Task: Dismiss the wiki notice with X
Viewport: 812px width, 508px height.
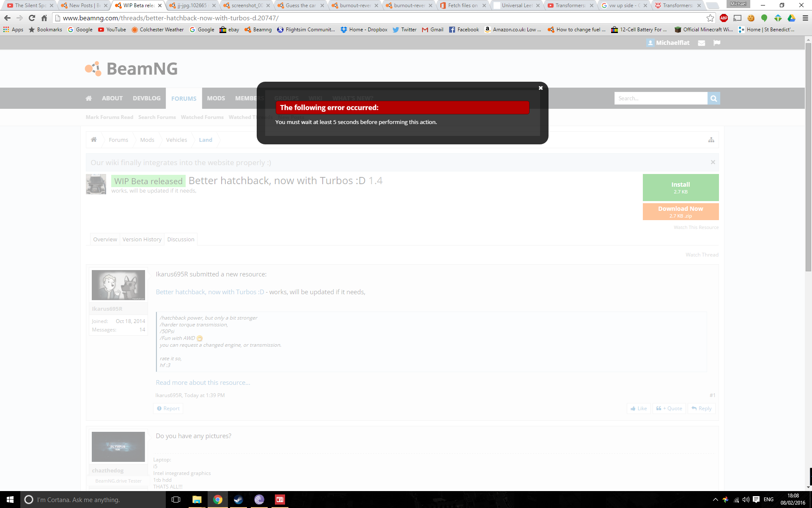Action: coord(713,162)
